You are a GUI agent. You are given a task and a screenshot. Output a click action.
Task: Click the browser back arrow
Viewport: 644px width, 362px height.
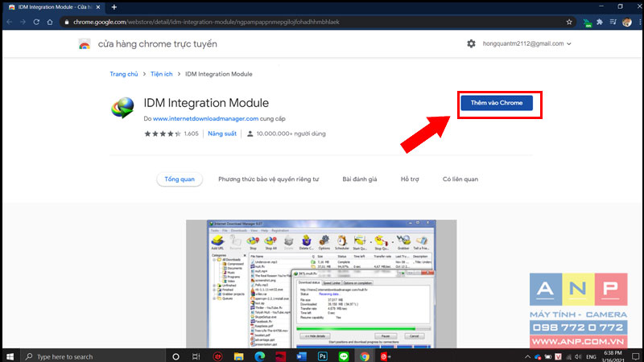click(10, 23)
